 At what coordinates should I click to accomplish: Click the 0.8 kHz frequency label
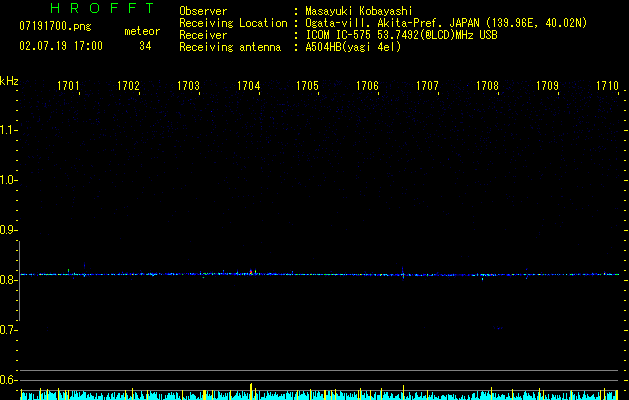(x=8, y=280)
